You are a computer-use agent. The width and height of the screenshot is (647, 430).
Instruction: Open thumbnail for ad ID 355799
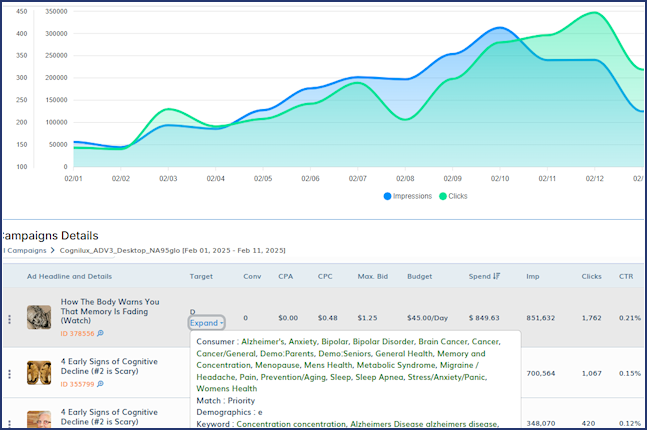(x=39, y=373)
